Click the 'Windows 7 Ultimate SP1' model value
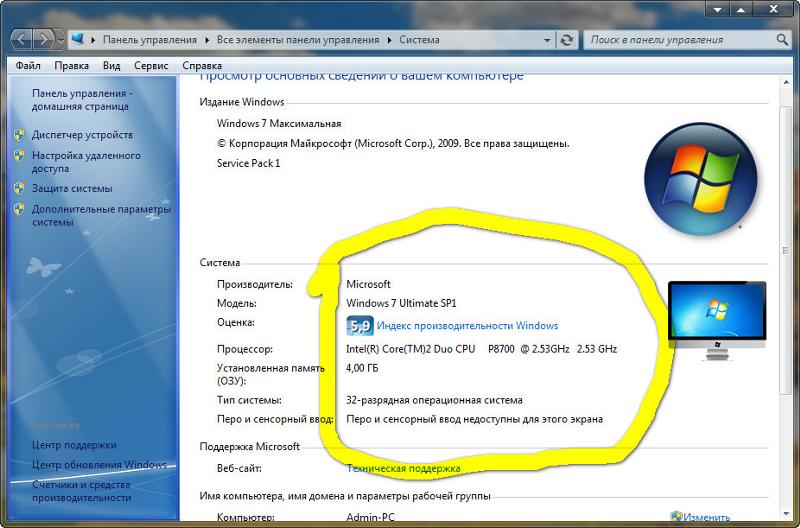This screenshot has width=800, height=528. (401, 303)
